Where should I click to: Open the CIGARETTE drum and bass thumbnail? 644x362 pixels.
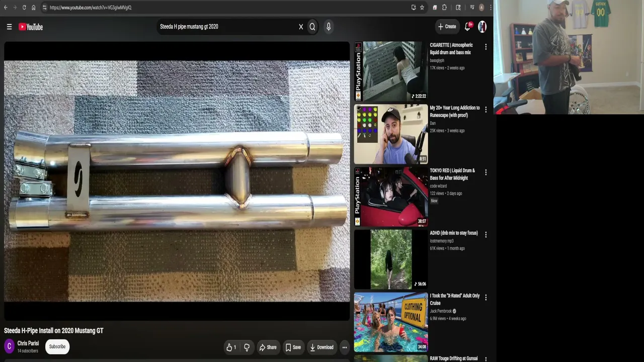(x=391, y=71)
